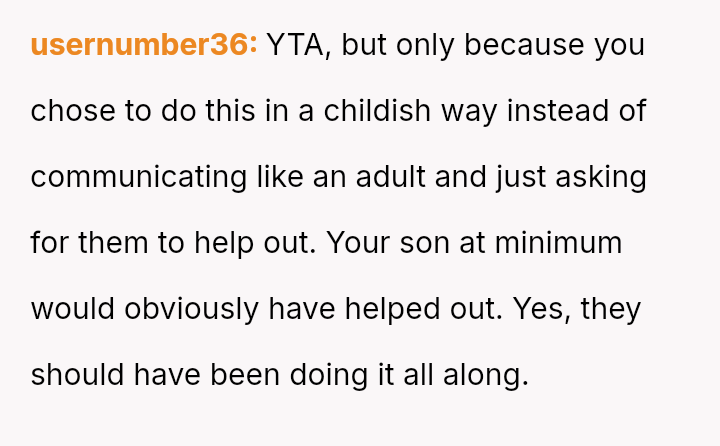The height and width of the screenshot is (446, 720).
Task: Click the word "chose" starting the second line
Action: tap(73, 111)
